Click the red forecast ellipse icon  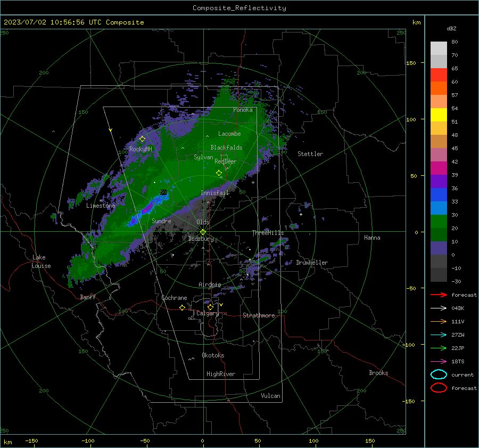(x=439, y=388)
